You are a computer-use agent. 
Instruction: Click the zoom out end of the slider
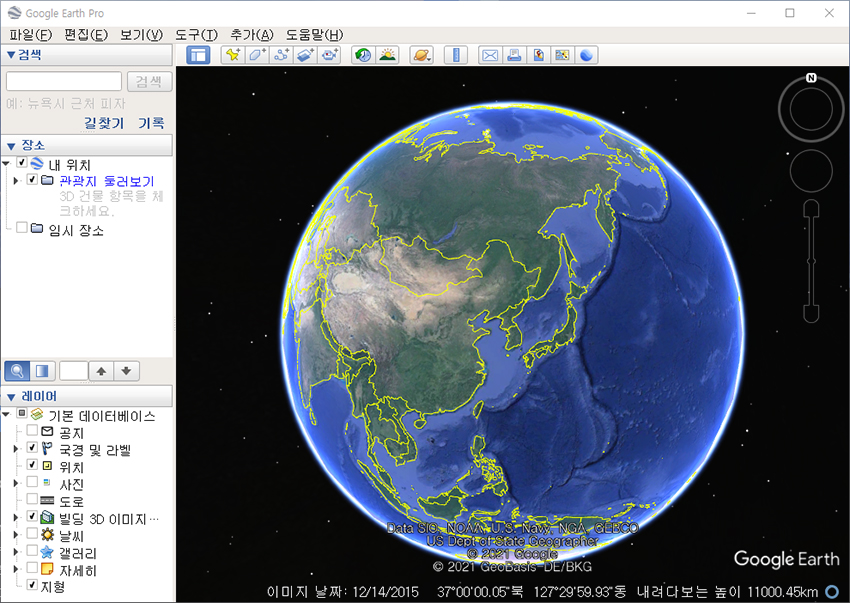coord(811,314)
